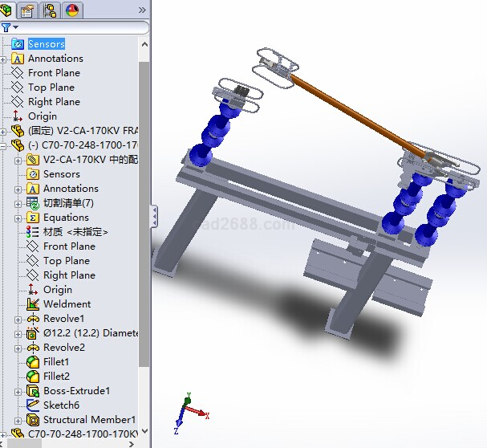Screen dimensions: 487x448
Task: Click the double-chevron to expand panel tabs
Action: click(x=142, y=10)
